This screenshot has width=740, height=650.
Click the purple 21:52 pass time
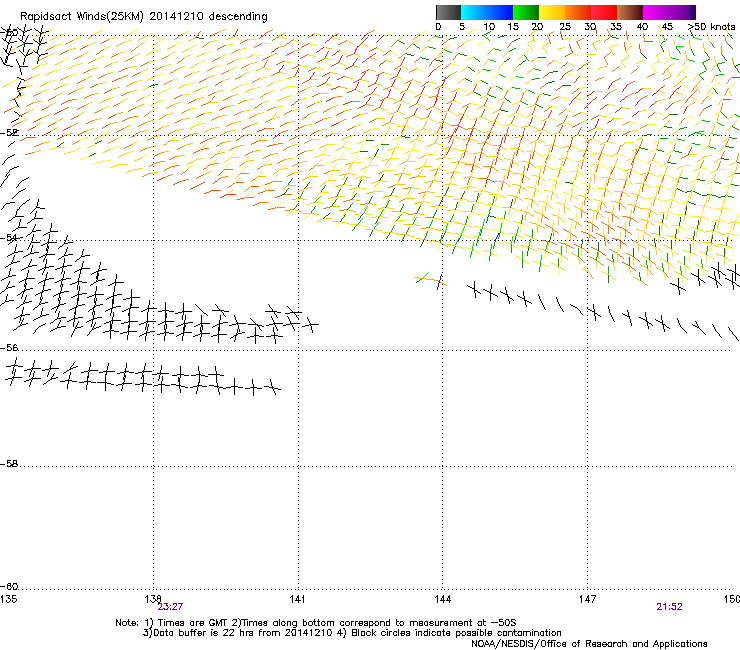(x=669, y=607)
